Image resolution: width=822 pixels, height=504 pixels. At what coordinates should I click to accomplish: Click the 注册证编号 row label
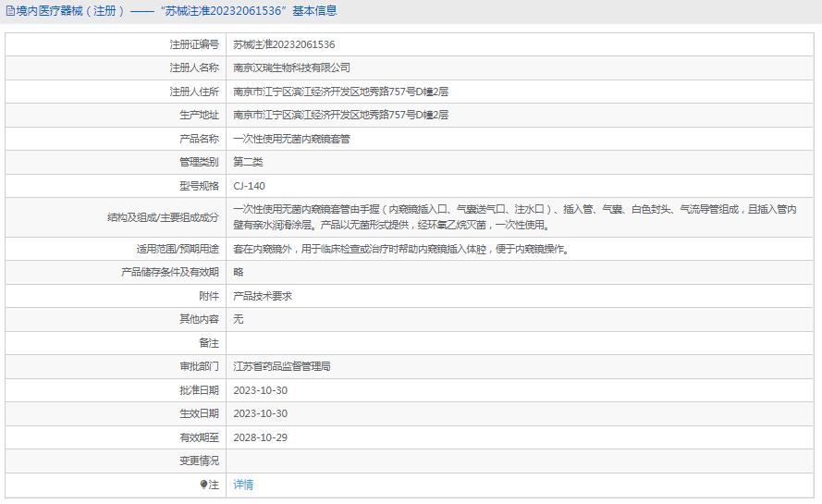click(x=194, y=44)
